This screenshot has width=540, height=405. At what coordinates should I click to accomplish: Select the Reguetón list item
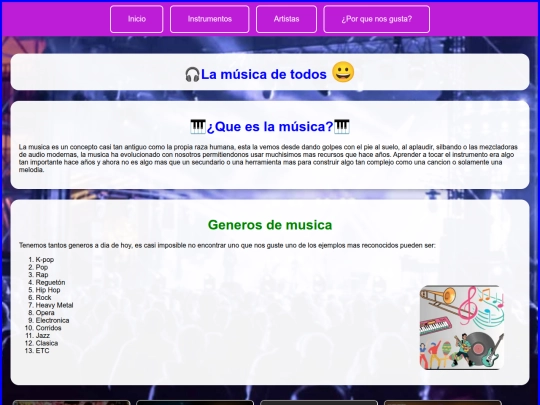pos(50,282)
